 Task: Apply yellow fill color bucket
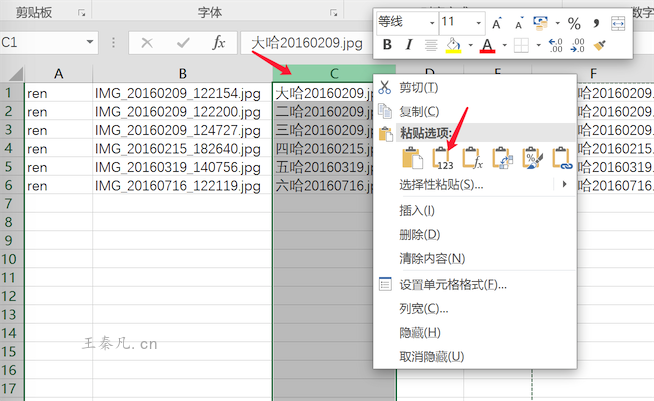point(453,45)
